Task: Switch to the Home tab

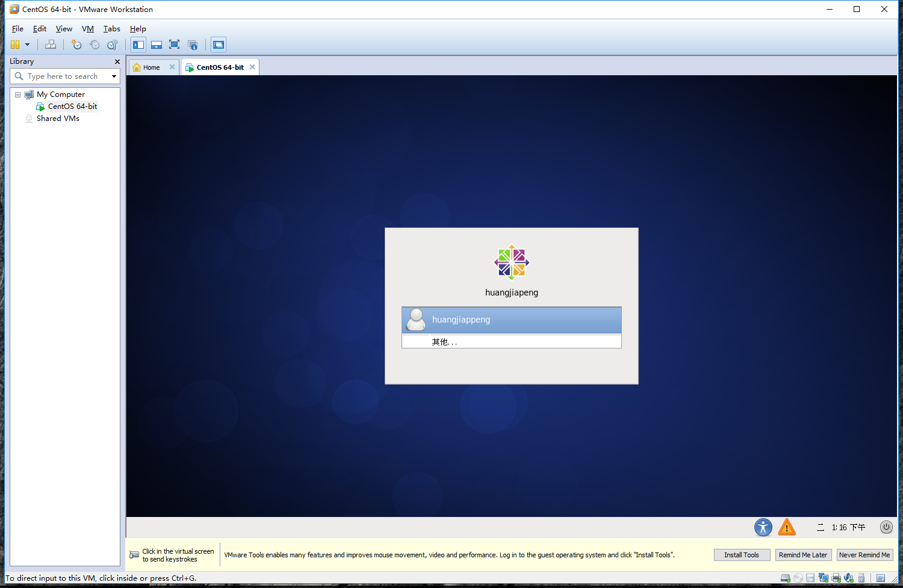Action: [151, 67]
